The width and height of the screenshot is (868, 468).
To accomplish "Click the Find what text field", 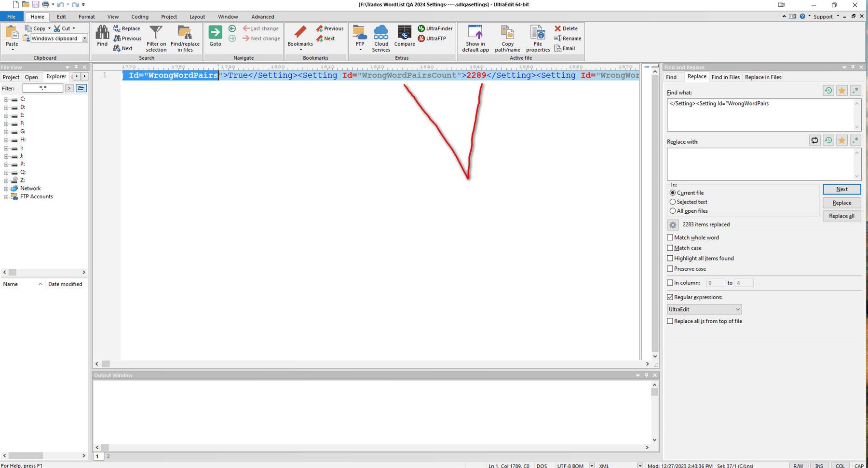I will coord(764,115).
